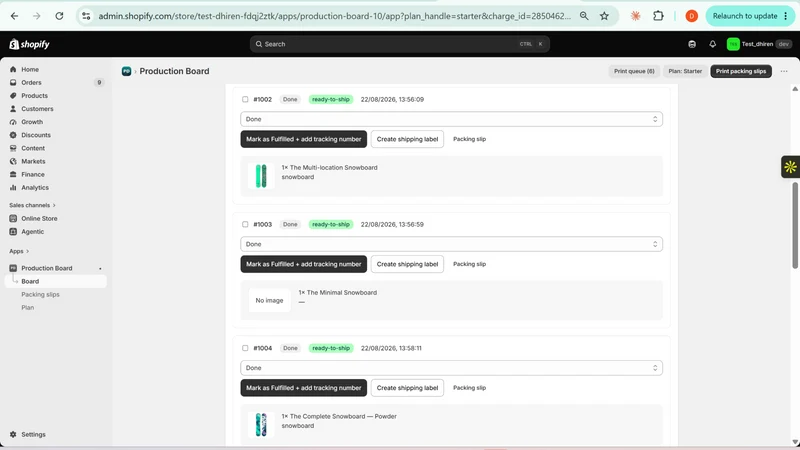Screen dimensions: 800x450
Task: Open site information icon in address bar
Action: (86, 16)
